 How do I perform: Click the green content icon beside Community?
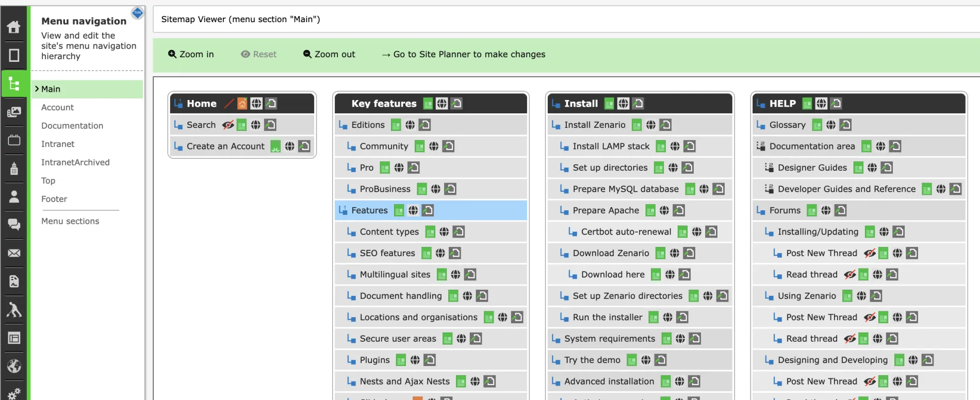coord(420,146)
